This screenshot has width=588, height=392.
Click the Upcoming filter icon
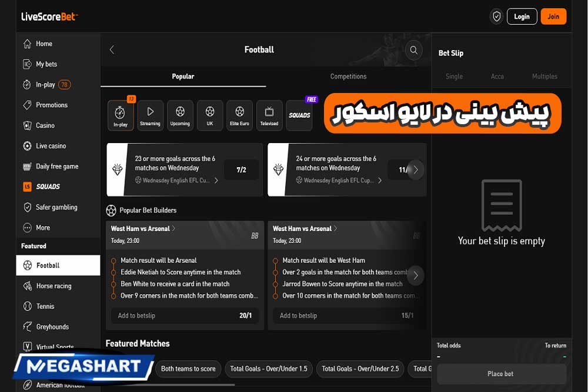(x=180, y=115)
